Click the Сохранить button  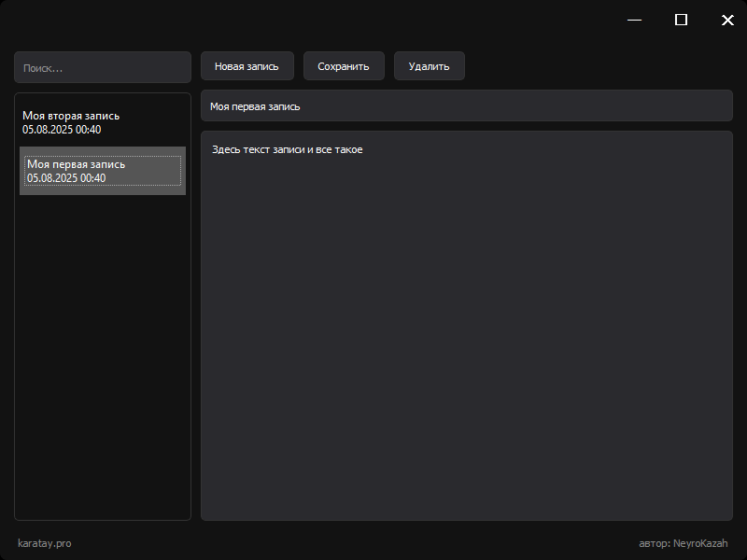click(x=344, y=66)
